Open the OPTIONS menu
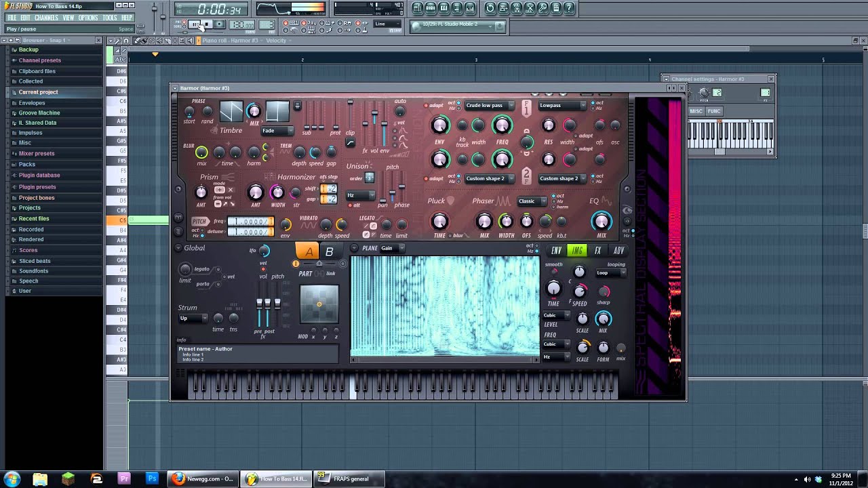The height and width of the screenshot is (488, 868). point(88,18)
